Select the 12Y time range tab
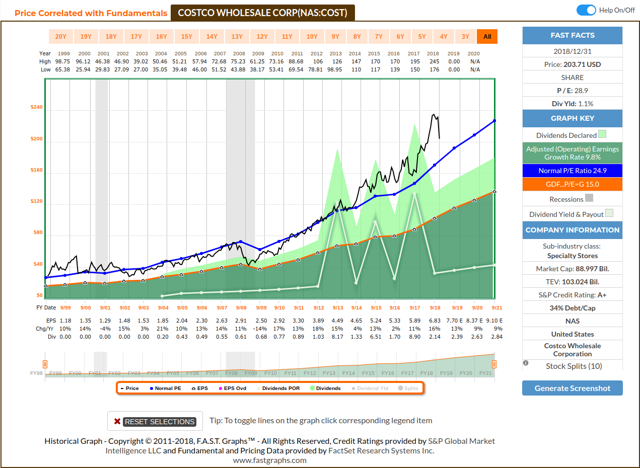 [x=262, y=36]
